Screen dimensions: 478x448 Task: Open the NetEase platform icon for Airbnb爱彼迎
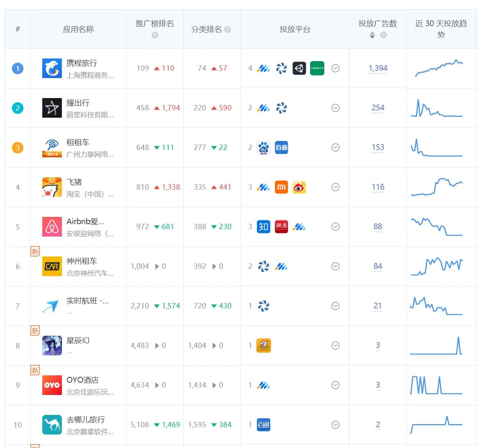click(281, 227)
